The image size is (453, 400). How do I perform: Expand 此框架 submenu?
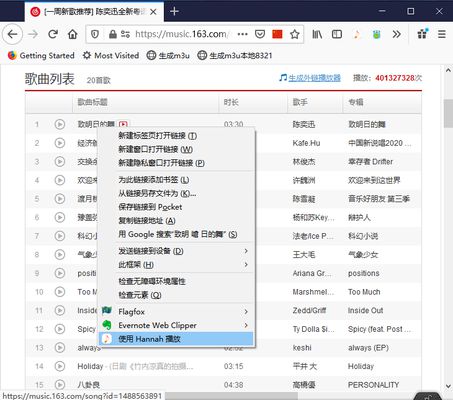[177, 265]
